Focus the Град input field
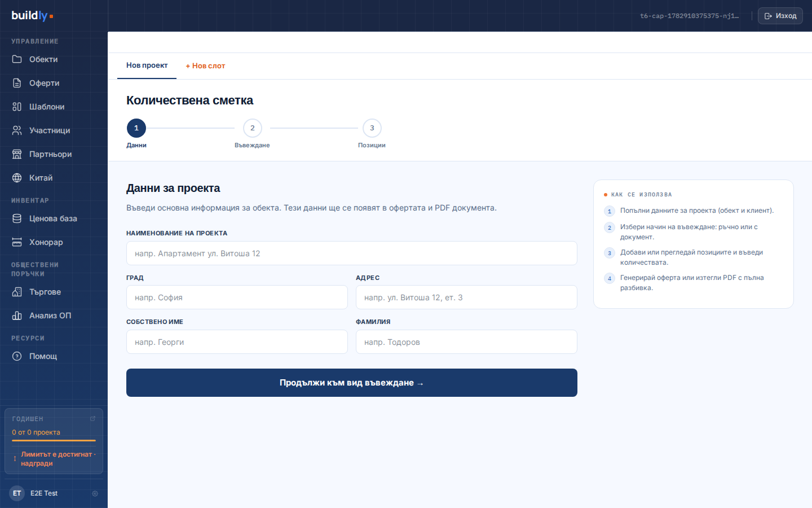This screenshot has height=508, width=812. point(237,297)
